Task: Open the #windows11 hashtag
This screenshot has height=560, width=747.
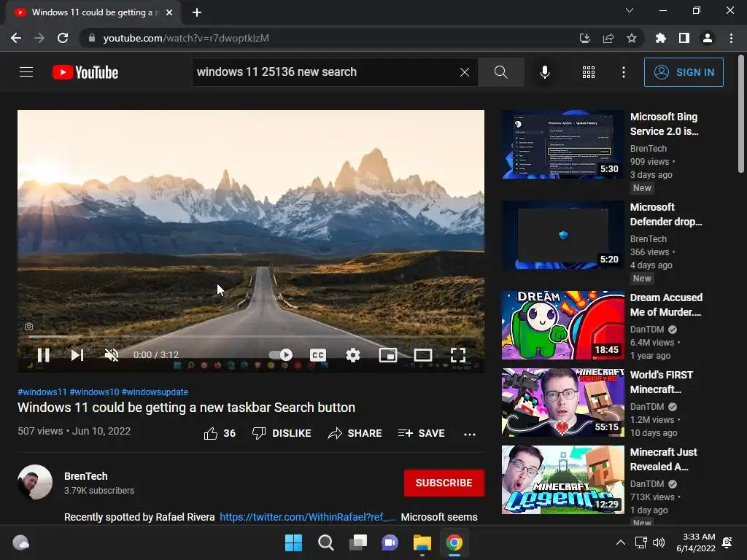Action: coord(42,392)
